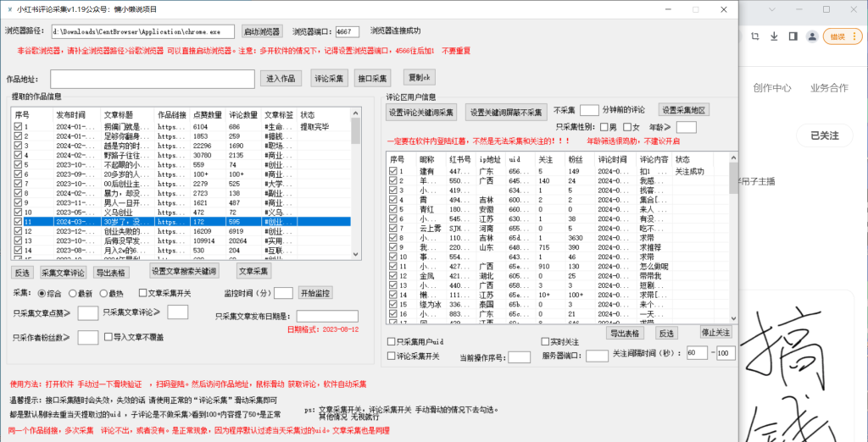
Task: Open 设置关键词屏蔽不采集
Action: click(506, 113)
